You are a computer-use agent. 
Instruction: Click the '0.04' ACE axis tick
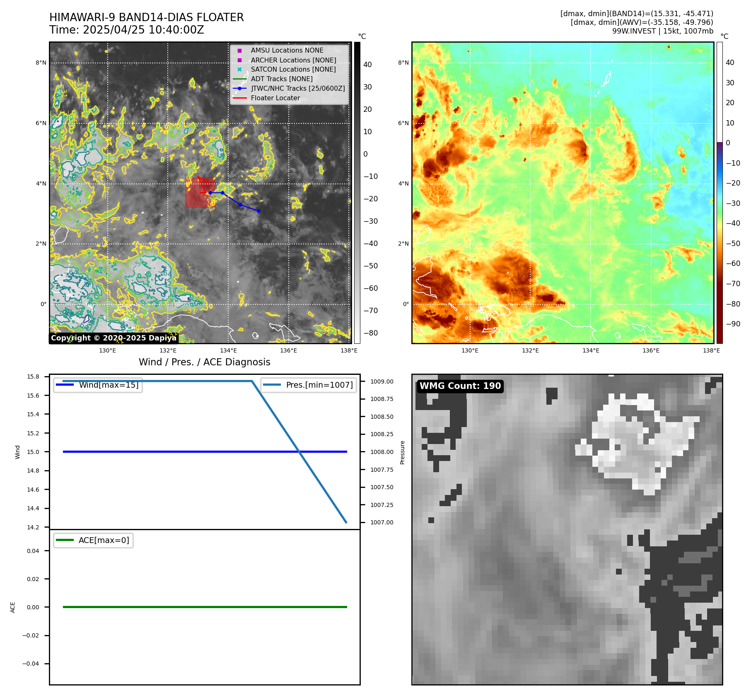[x=33, y=551]
